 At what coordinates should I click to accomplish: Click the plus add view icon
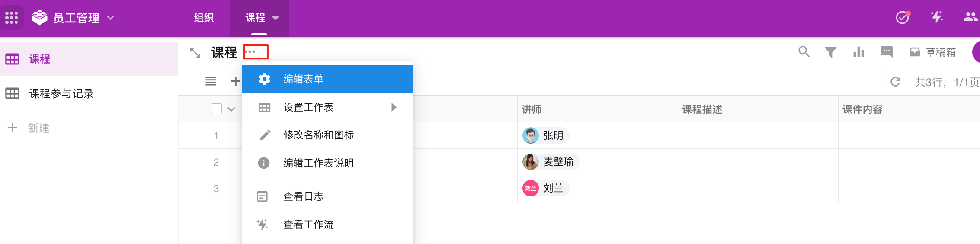(x=235, y=81)
